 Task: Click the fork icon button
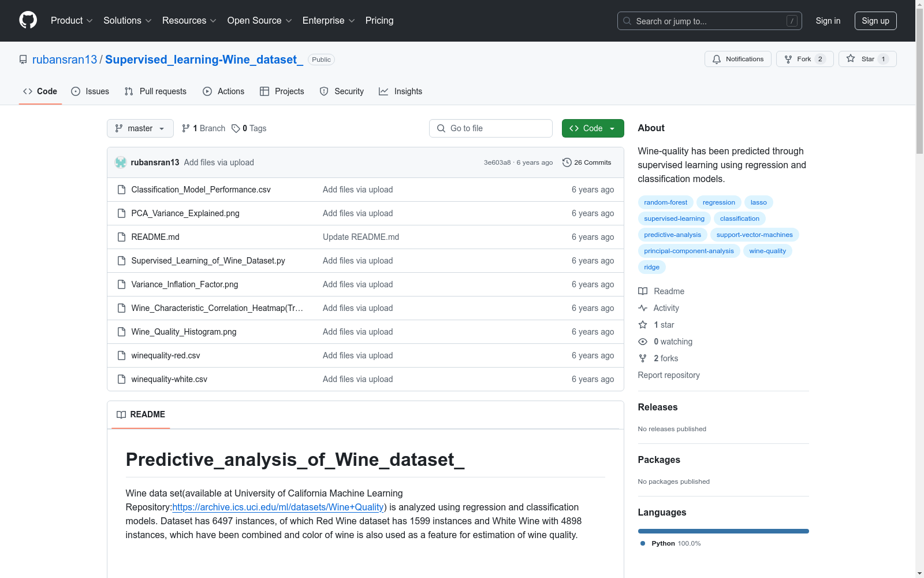[x=788, y=59]
